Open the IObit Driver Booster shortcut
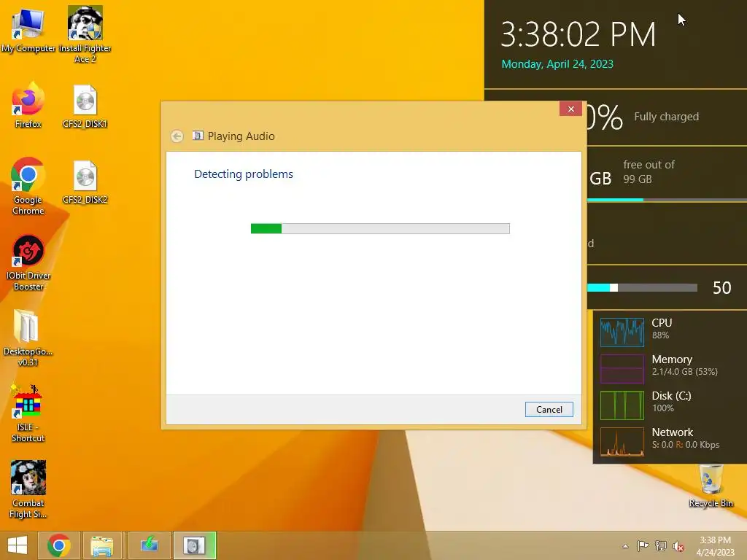 [28, 262]
